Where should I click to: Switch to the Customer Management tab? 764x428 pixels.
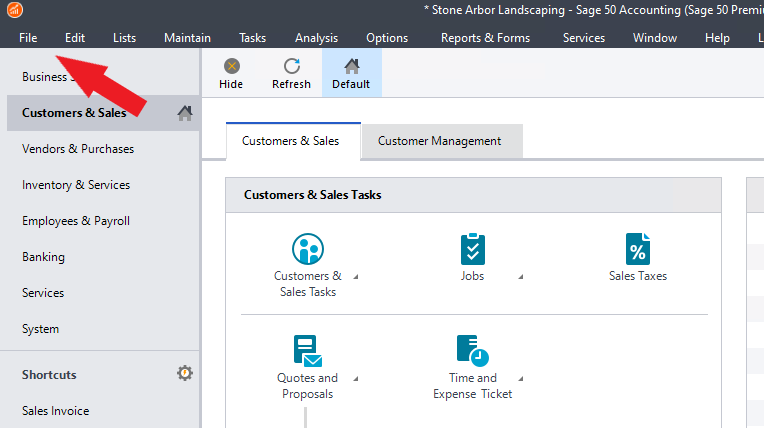(442, 141)
